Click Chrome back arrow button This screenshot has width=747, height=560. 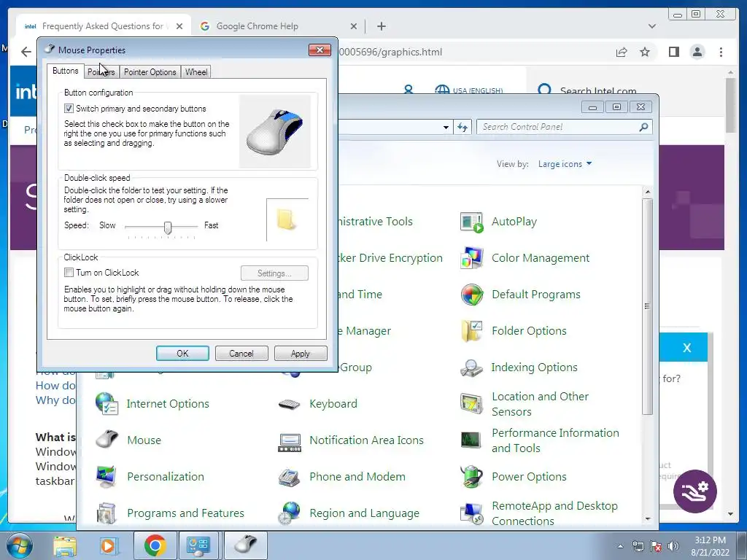[26, 52]
